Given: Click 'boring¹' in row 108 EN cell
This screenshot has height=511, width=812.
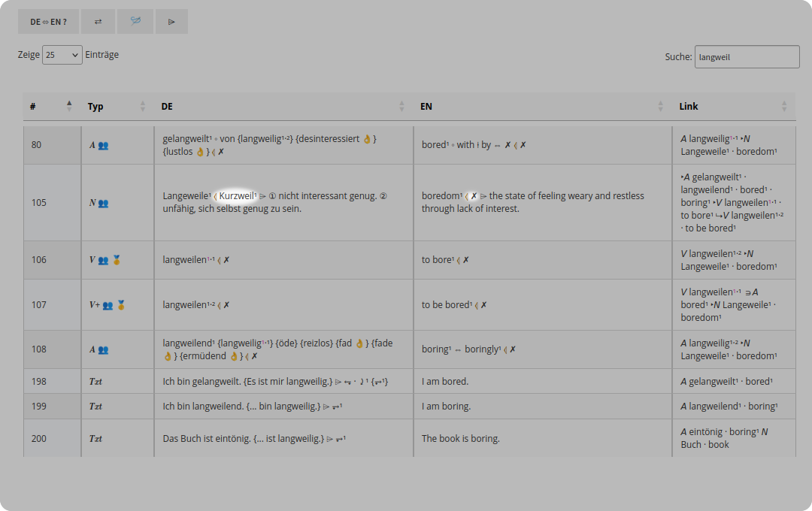Looking at the screenshot, I should pyautogui.click(x=437, y=349).
